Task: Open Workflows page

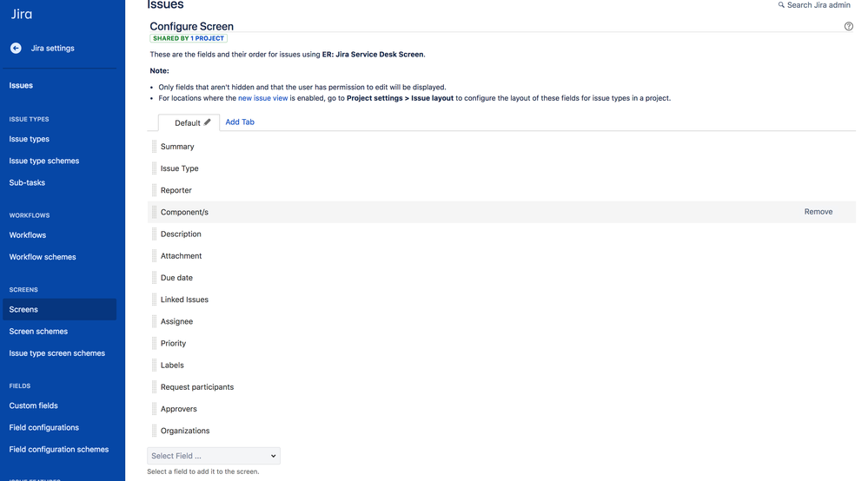Action: coord(27,235)
